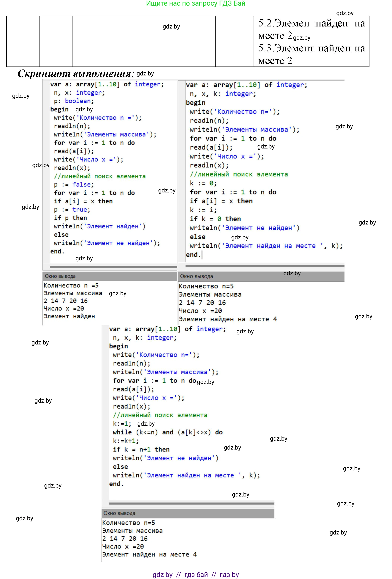This screenshot has width=392, height=579.
Task: Click the 'if k = n+1 then' code line
Action: [x=141, y=450]
